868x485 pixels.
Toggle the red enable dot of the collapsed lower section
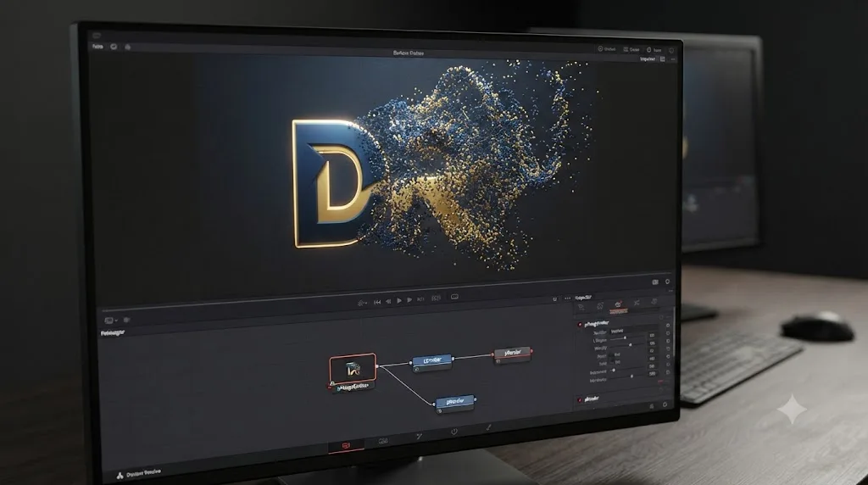pyautogui.click(x=580, y=399)
